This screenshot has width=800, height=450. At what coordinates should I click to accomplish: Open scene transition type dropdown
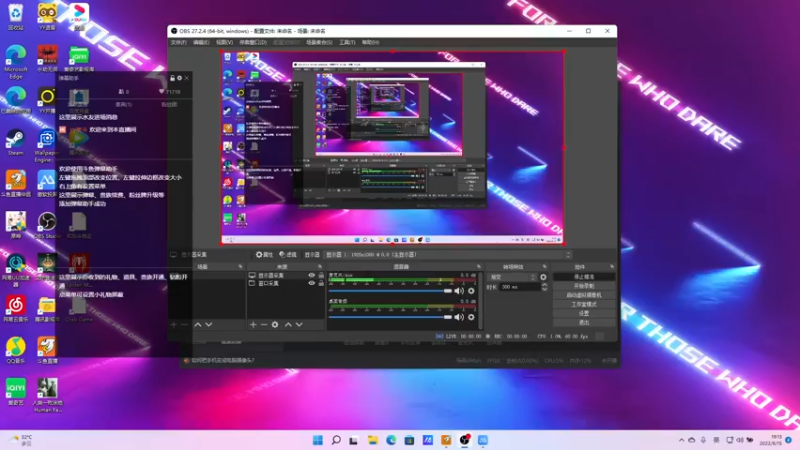(x=513, y=277)
